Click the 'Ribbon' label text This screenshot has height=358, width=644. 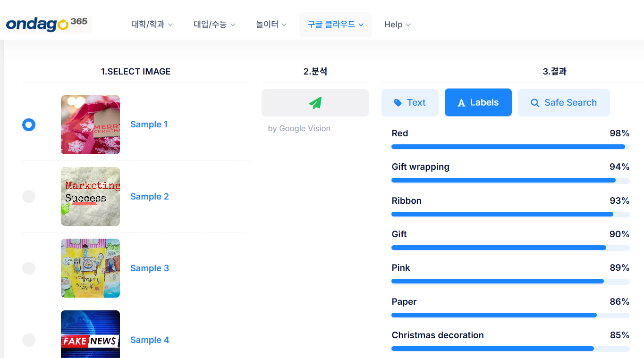click(x=406, y=201)
